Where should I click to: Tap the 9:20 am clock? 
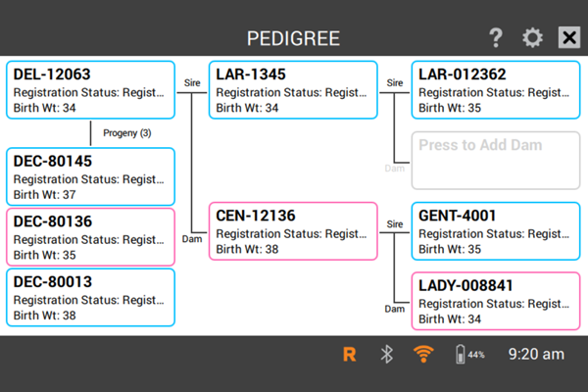535,355
